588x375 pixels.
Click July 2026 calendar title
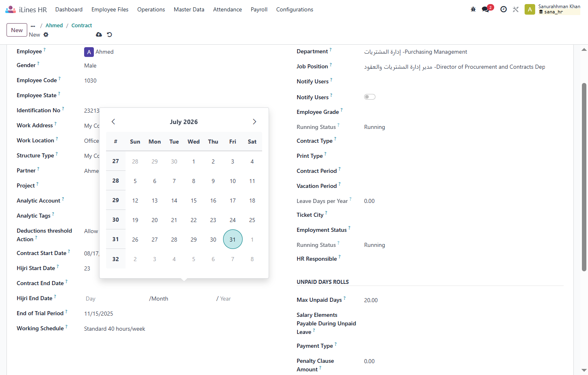click(x=184, y=122)
